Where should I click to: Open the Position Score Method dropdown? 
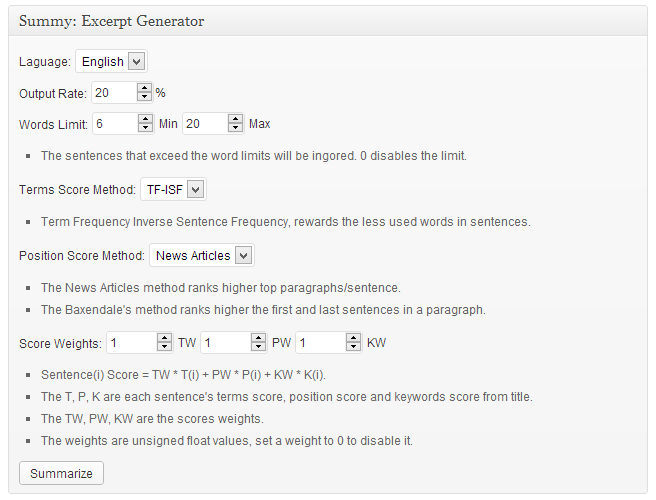point(201,256)
